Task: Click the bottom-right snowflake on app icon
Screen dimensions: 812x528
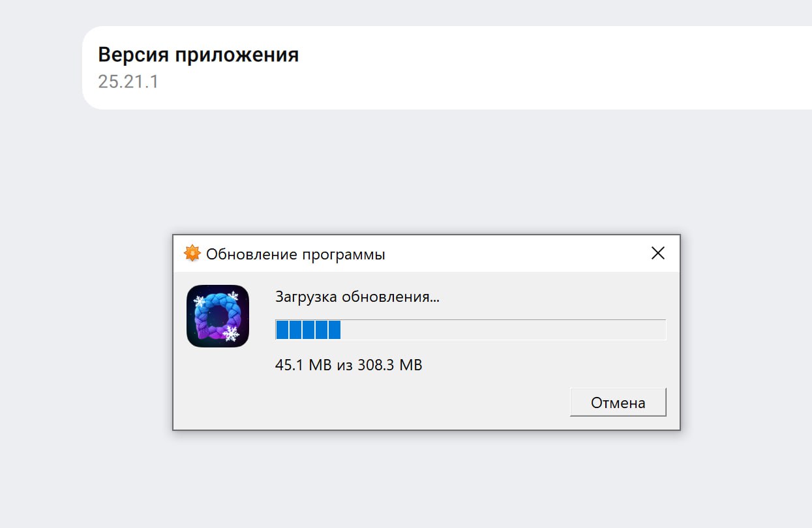Action: click(230, 334)
